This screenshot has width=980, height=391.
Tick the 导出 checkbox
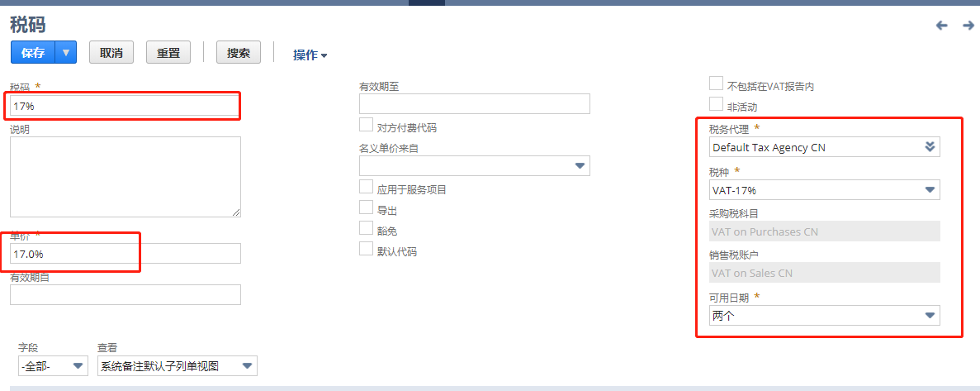click(366, 208)
